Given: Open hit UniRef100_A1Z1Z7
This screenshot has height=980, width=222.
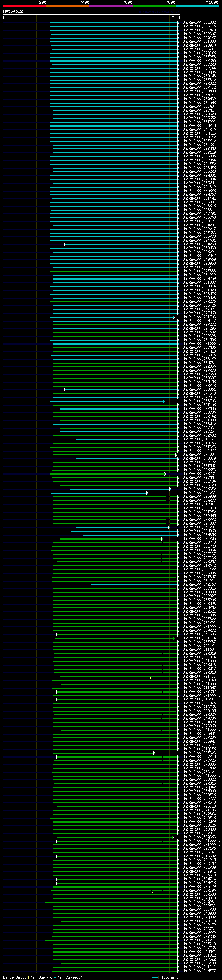Looking at the screenshot, I should point(199,439).
